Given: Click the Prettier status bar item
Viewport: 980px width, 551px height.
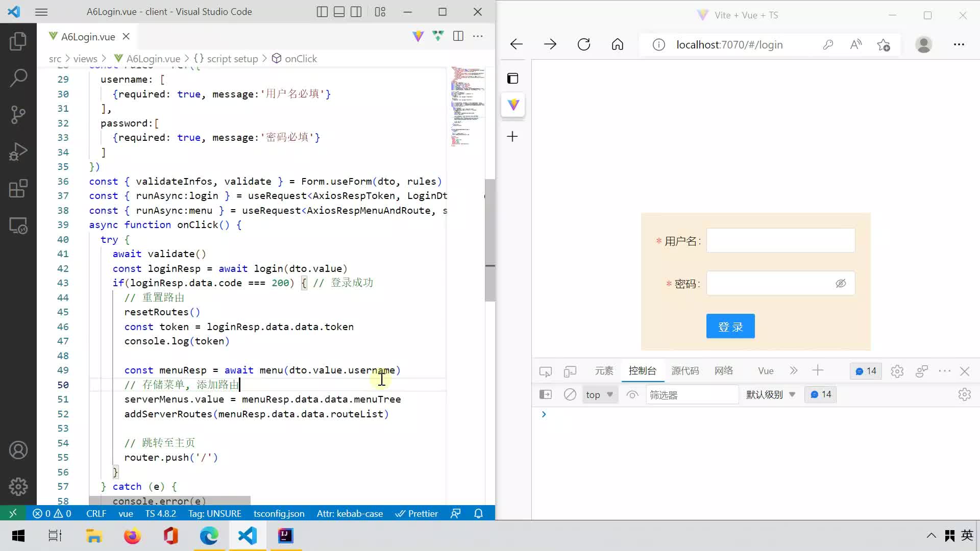Looking at the screenshot, I should [x=416, y=513].
